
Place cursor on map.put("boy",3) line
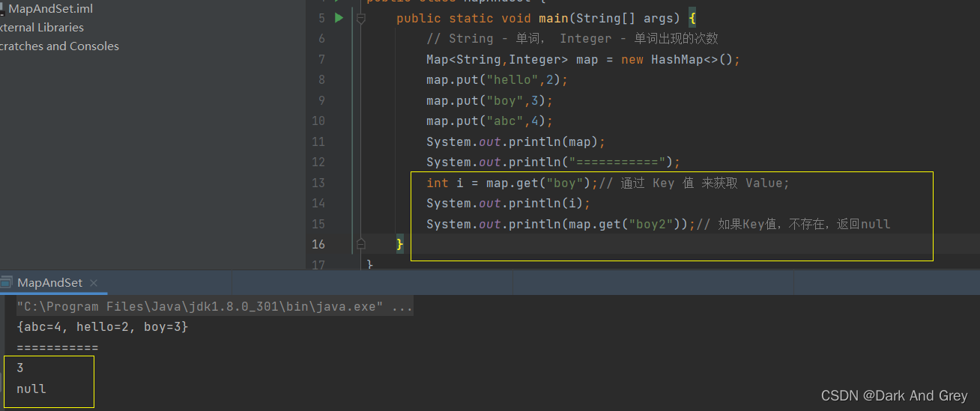[490, 100]
